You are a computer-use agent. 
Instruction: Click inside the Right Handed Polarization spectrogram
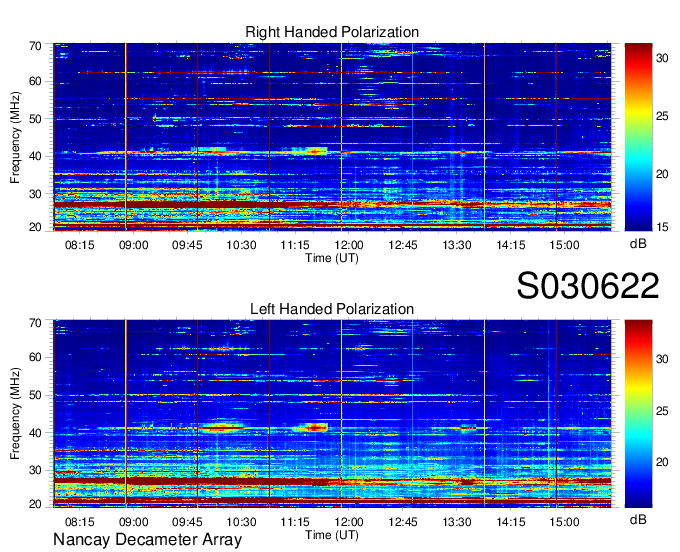[x=332, y=137]
